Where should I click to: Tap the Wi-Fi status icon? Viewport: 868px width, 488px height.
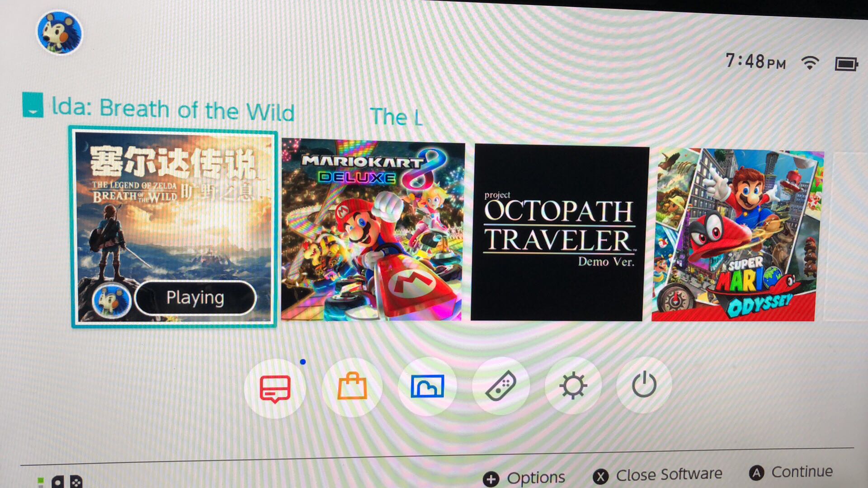click(x=810, y=63)
